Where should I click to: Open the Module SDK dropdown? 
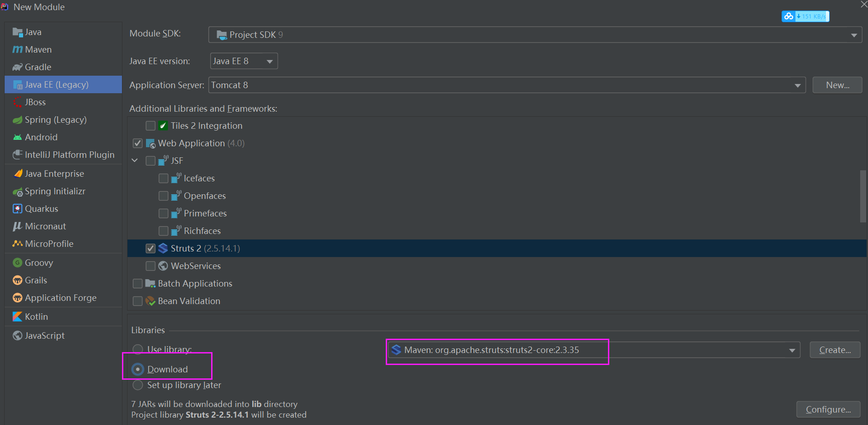853,34
